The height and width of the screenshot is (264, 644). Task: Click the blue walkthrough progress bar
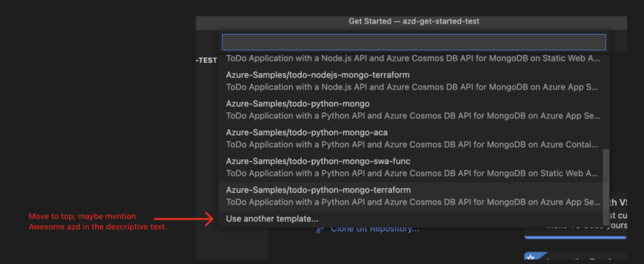575,238
